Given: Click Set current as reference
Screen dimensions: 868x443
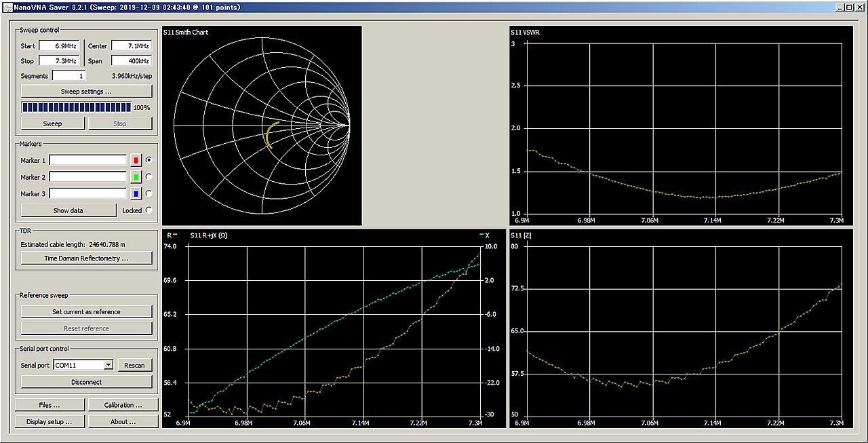Looking at the screenshot, I should coord(87,312).
